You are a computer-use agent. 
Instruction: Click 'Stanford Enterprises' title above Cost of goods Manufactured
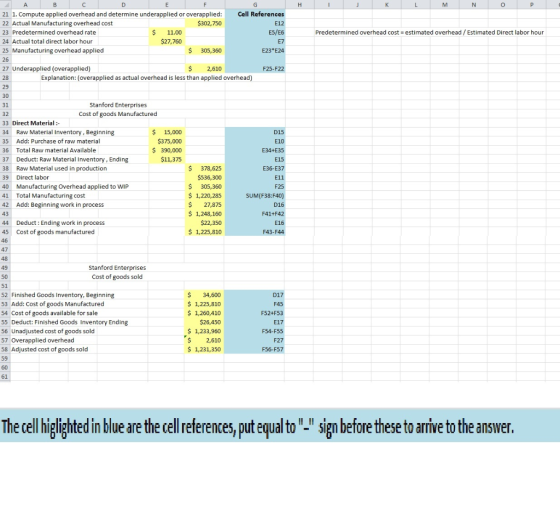click(x=118, y=105)
